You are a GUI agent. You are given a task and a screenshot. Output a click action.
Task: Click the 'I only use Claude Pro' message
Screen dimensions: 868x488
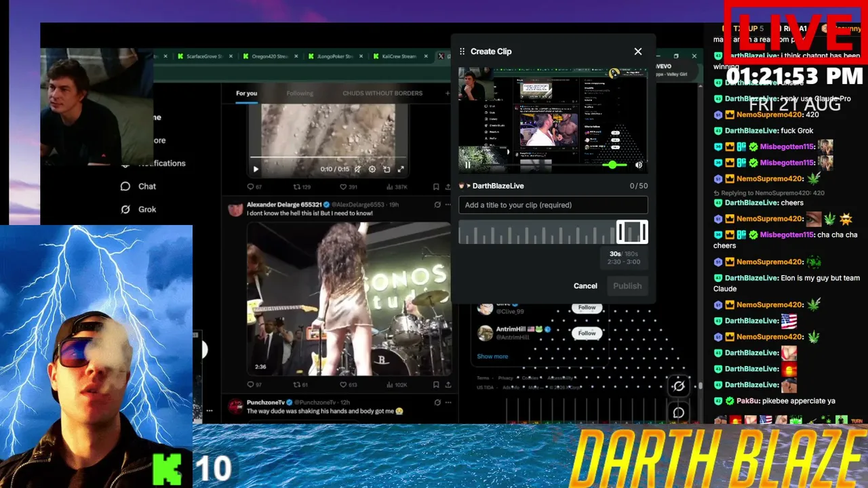tap(782, 99)
